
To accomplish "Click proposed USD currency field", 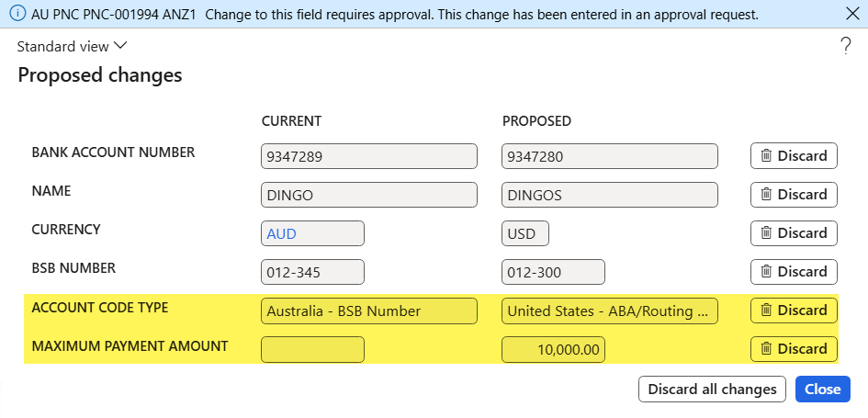I will (525, 233).
